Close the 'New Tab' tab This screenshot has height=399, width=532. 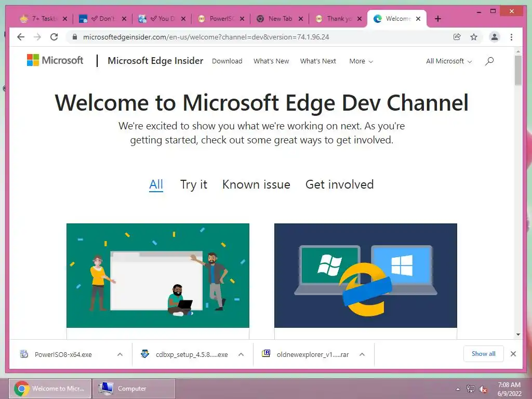pyautogui.click(x=301, y=19)
